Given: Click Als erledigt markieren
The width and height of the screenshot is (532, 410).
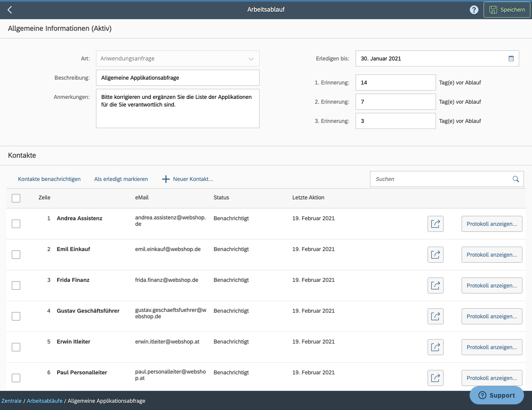Looking at the screenshot, I should coord(121,179).
